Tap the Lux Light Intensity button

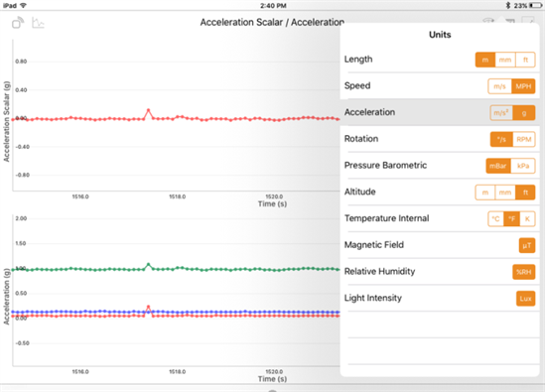pyautogui.click(x=525, y=299)
